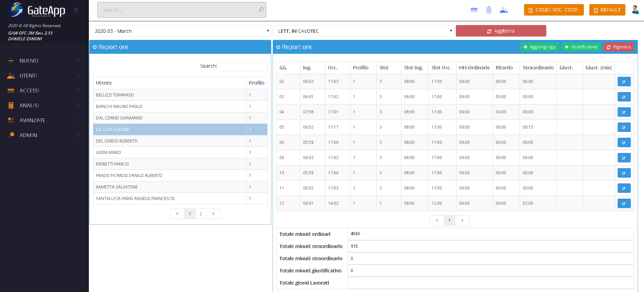644x292 pixels.
Task: Click the COGES SOC. COOP. button
Action: pos(554,10)
